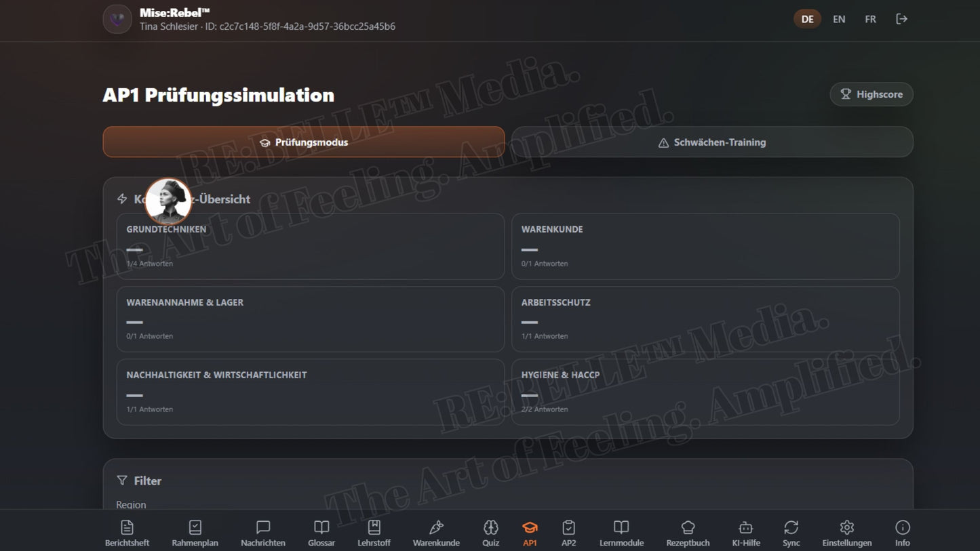Select the Schwächen-Training tab
This screenshot has height=551, width=980.
coord(712,142)
